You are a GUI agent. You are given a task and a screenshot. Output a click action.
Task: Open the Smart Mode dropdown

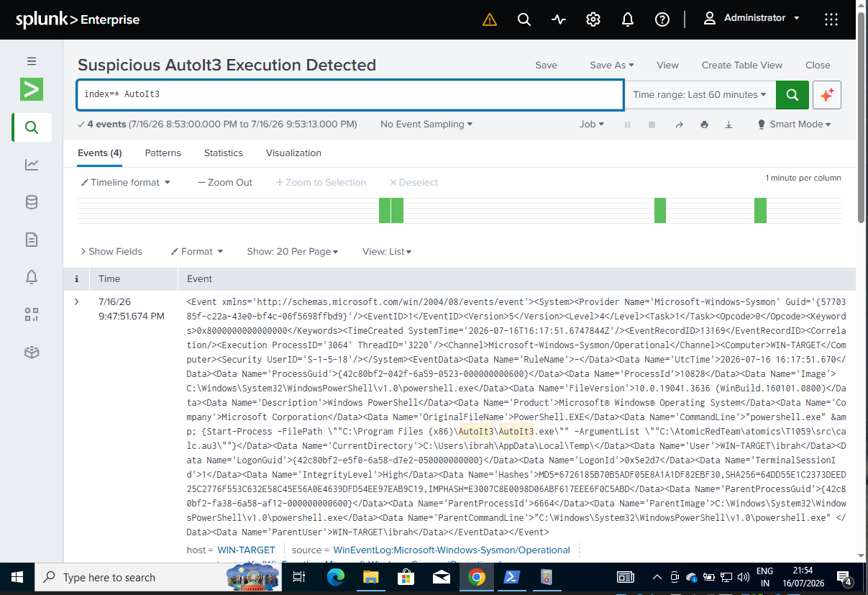tap(794, 124)
